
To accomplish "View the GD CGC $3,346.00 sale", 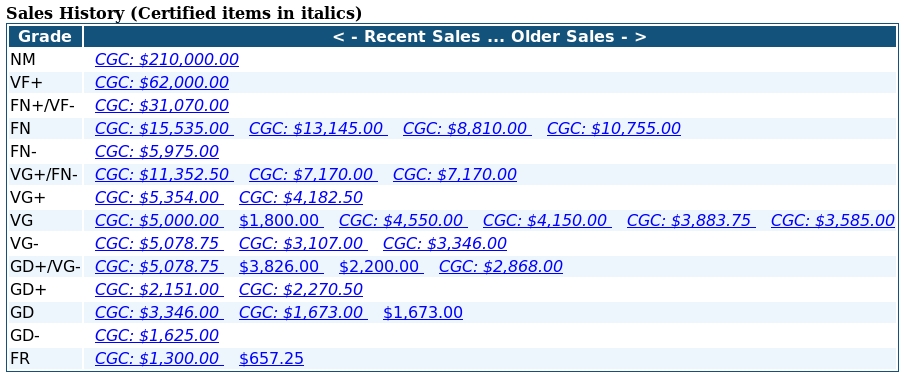I will [x=159, y=312].
